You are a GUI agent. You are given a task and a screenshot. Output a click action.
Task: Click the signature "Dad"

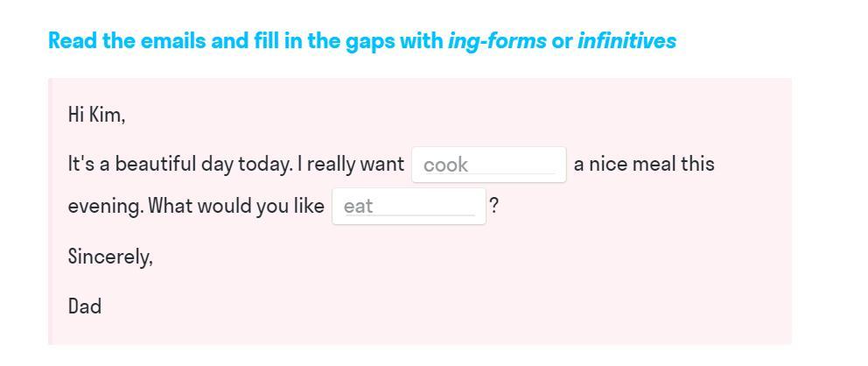[85, 306]
